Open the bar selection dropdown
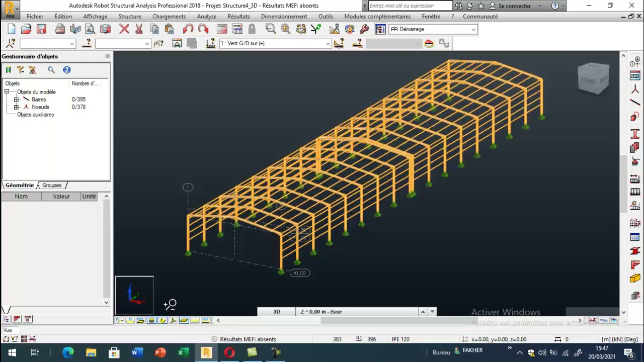This screenshot has width=644, height=362. click(x=147, y=43)
